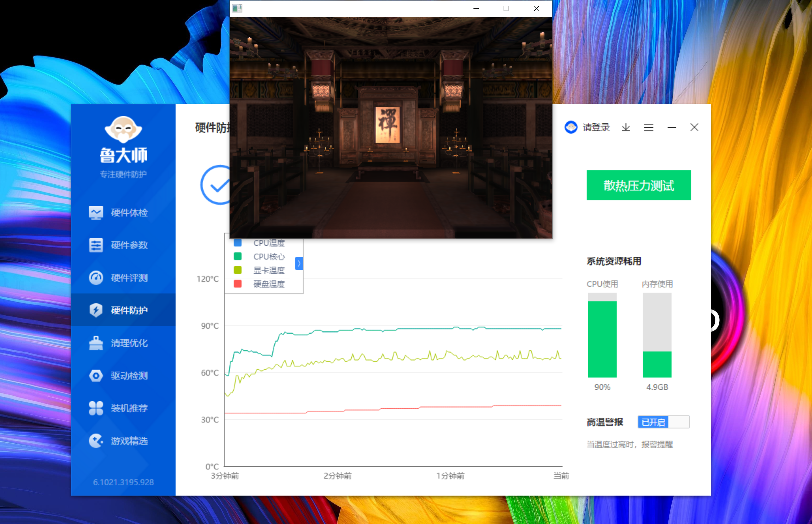
Task: Click the 2分钟前 time axis label
Action: tap(337, 476)
